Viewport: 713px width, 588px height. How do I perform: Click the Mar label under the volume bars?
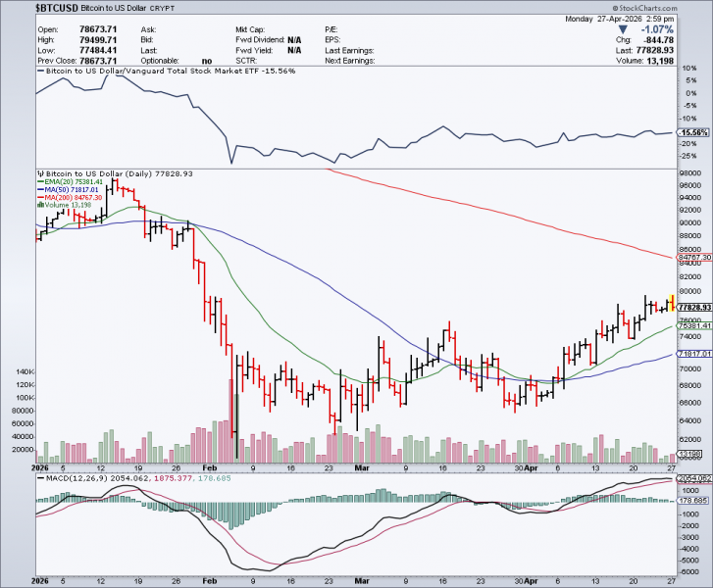click(x=362, y=467)
